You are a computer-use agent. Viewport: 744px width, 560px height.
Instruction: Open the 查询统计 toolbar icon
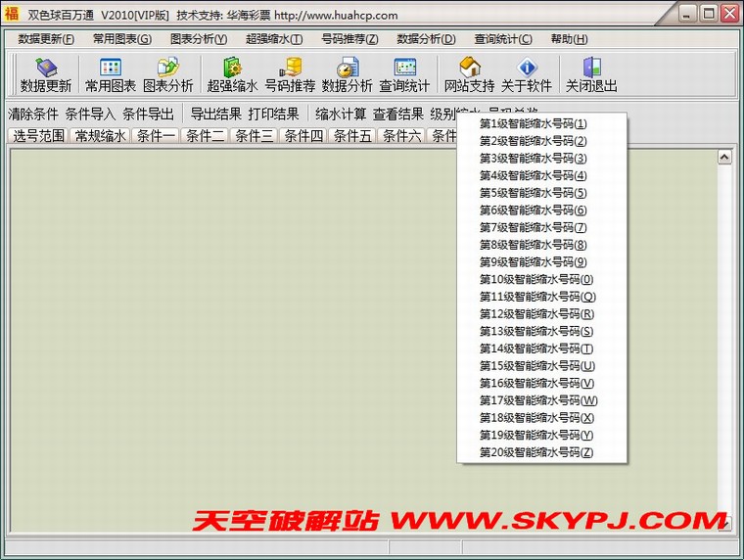(x=404, y=74)
